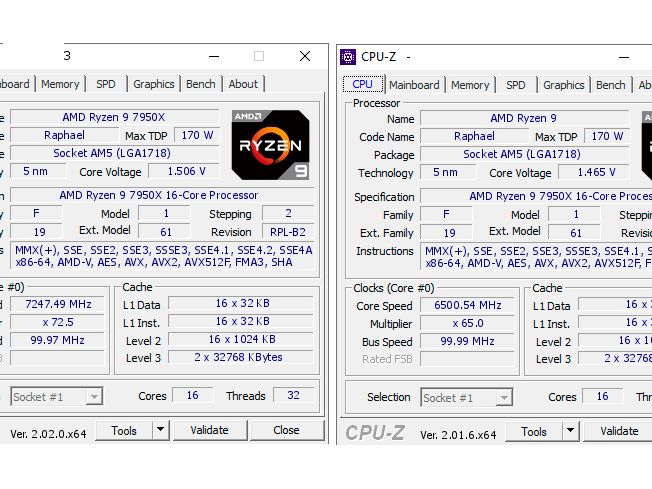The height and width of the screenshot is (489, 652).
Task: Click the 2 x 32768 KBytes Level 3 value in left window
Action: [240, 357]
